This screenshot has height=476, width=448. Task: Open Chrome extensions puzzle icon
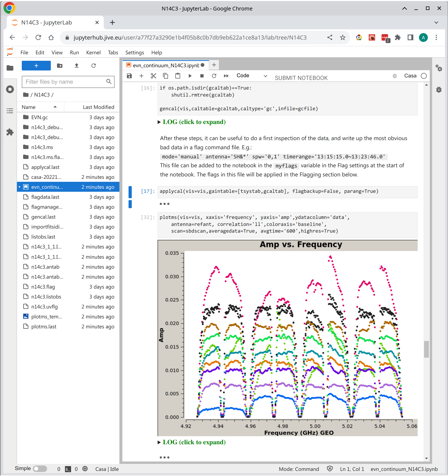point(398,37)
